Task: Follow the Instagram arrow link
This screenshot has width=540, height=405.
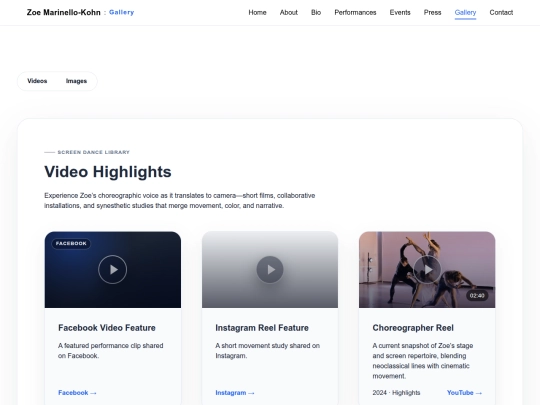Action: click(x=235, y=393)
